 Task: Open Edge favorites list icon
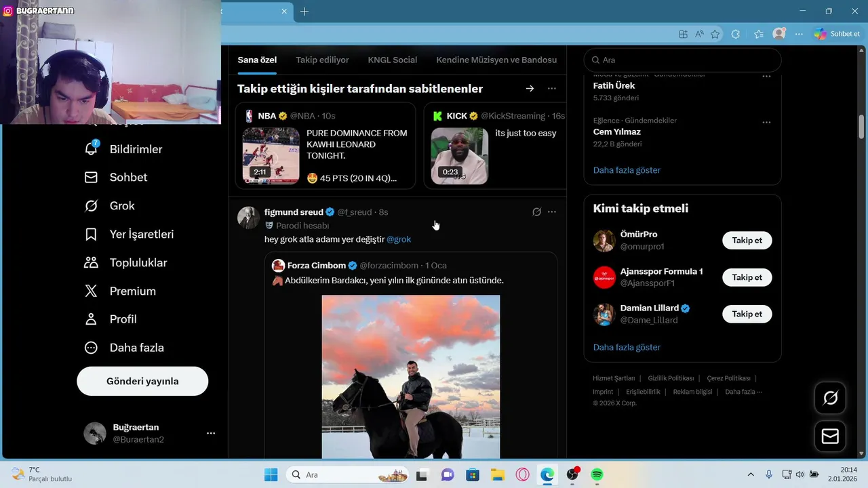[758, 34]
